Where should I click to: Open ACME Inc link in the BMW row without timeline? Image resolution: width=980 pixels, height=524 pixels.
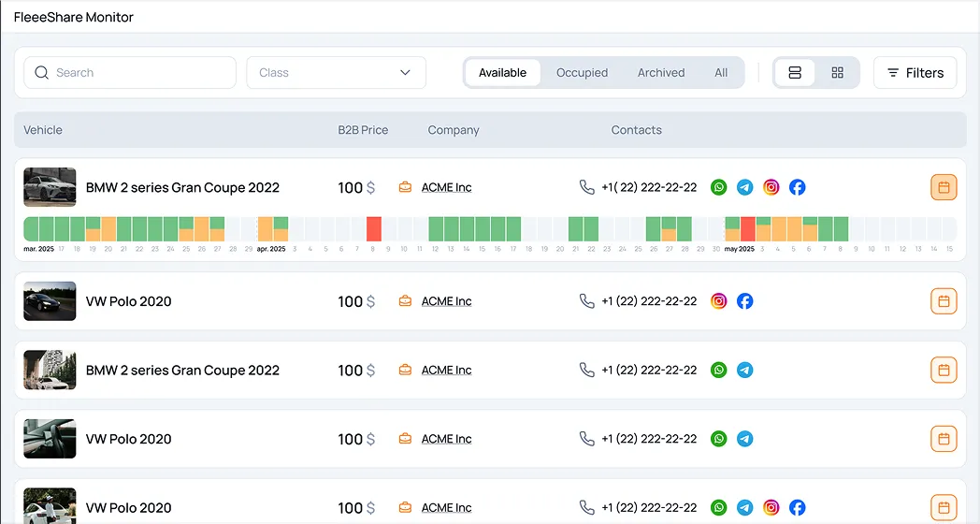[446, 370]
